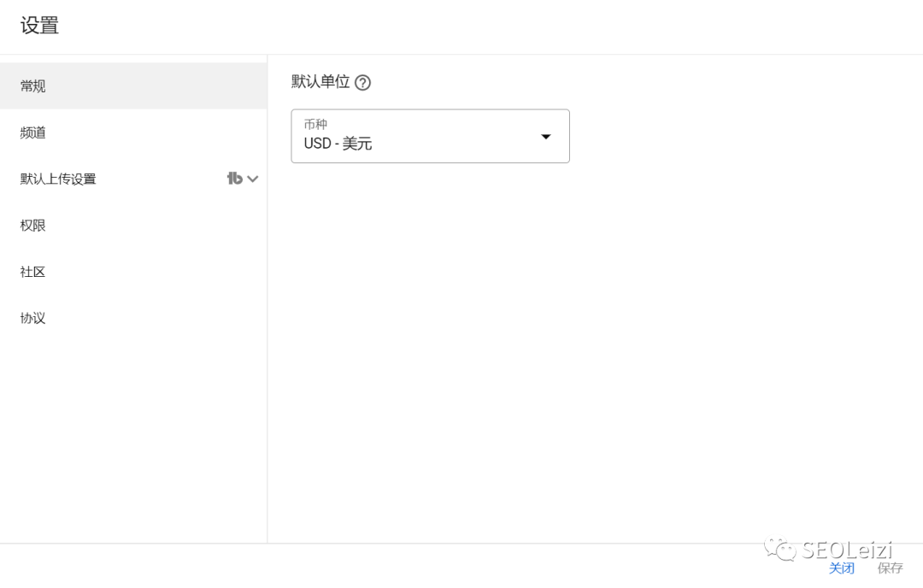This screenshot has width=923, height=588.
Task: Open the 默认上传设置 section
Action: point(58,179)
